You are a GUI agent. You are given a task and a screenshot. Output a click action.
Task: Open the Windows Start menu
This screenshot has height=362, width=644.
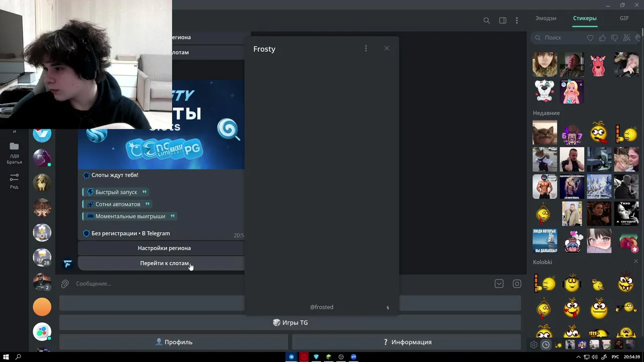[x=6, y=357]
